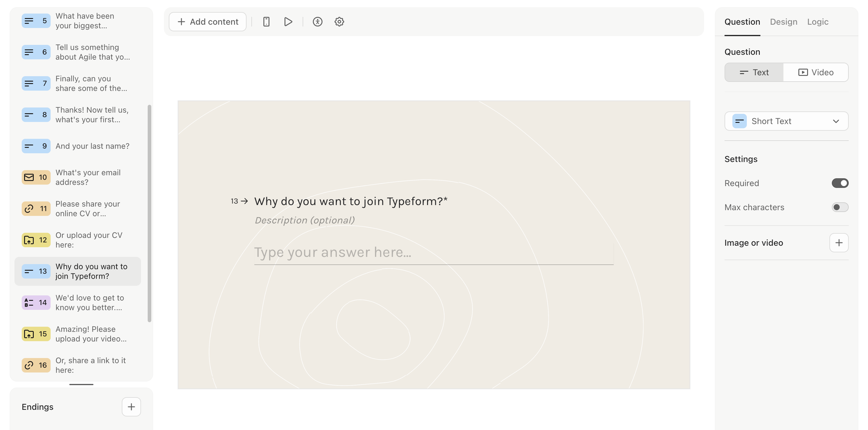The width and height of the screenshot is (868, 430).
Task: Choose Text question format
Action: point(754,72)
